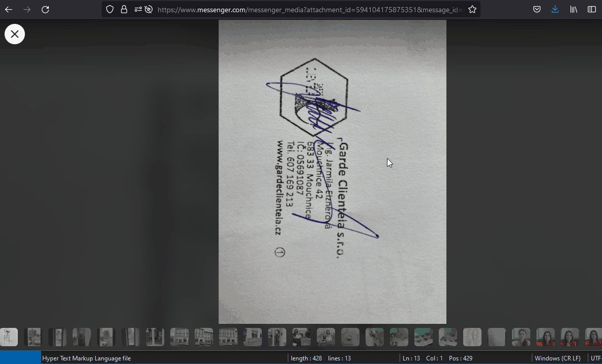
Task: Reload the current page
Action: 45,10
